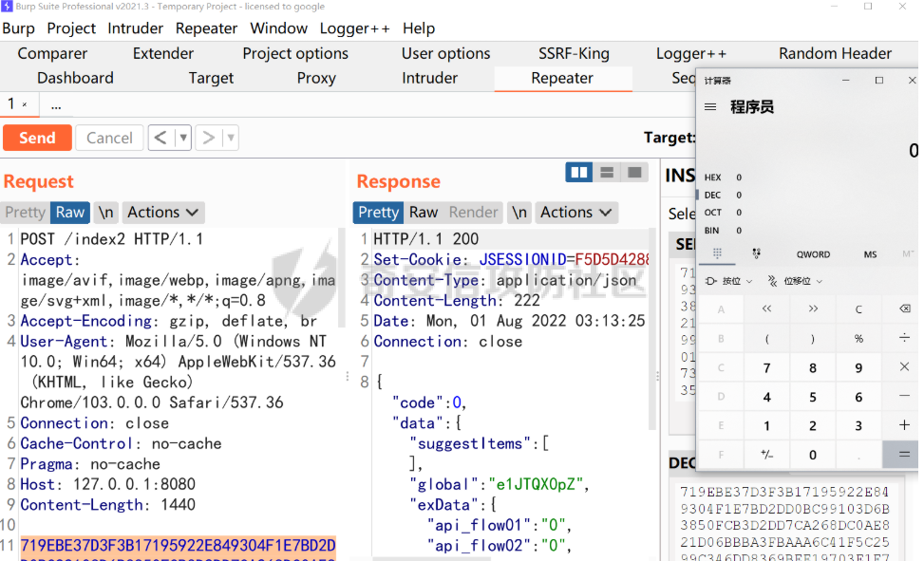The width and height of the screenshot is (924, 561).
Task: Add new Repeater tab via ellipsis
Action: tap(56, 106)
